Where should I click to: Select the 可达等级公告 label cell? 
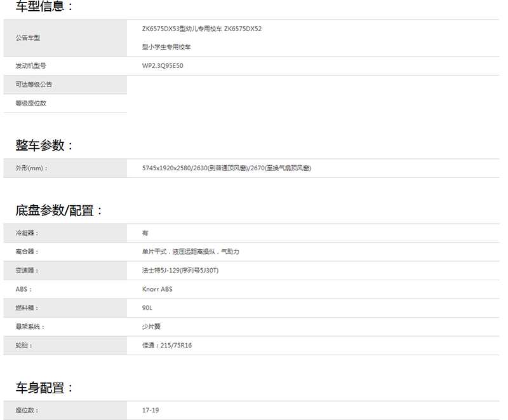[x=34, y=85]
